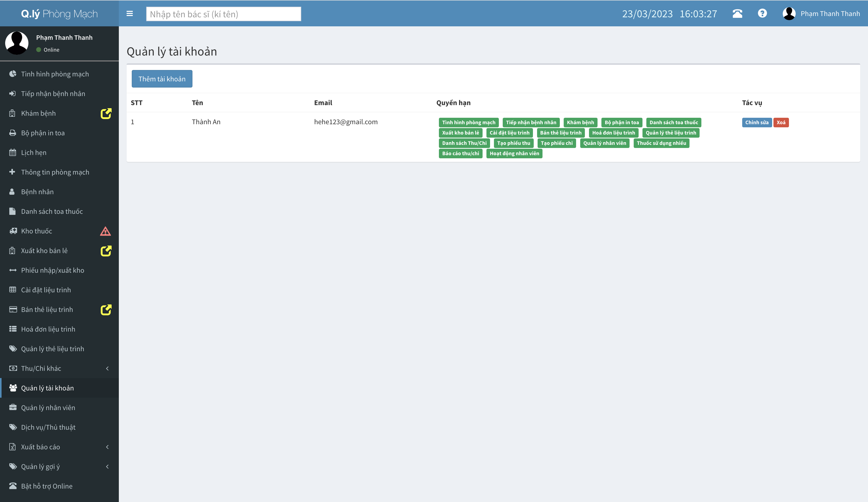Image resolution: width=868 pixels, height=502 pixels.
Task: Click the Quyền hạn column header
Action: [453, 103]
